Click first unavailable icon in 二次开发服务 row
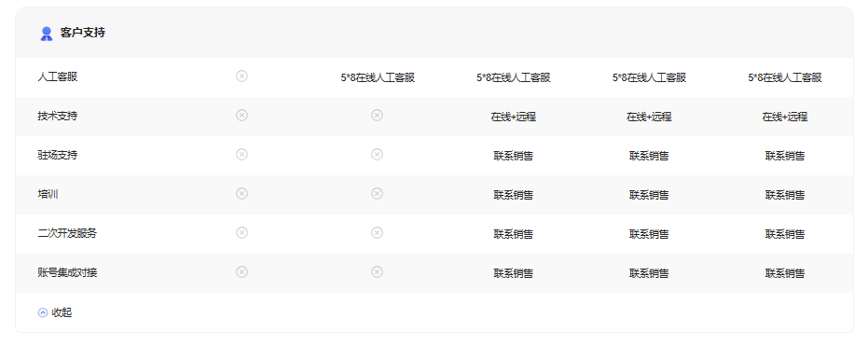868x346 pixels. click(x=241, y=232)
